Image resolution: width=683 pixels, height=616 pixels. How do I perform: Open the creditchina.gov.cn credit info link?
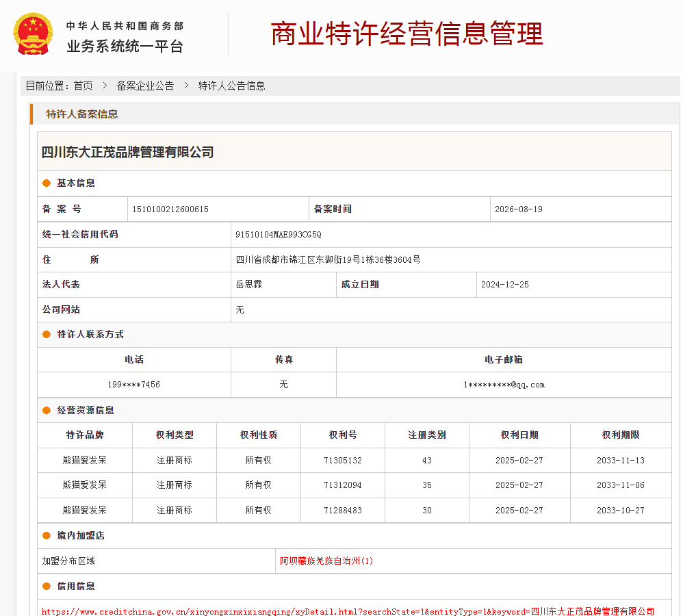click(x=348, y=611)
